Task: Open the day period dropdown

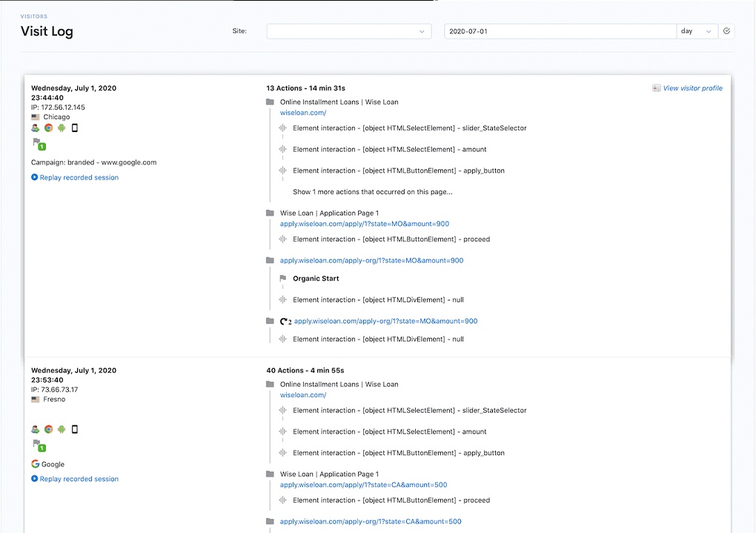Action: 697,31
